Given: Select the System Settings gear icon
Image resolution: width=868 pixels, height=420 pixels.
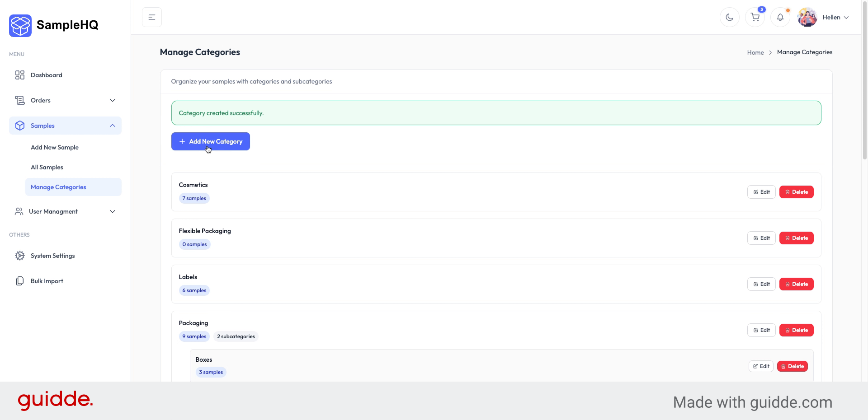Looking at the screenshot, I should (20, 255).
